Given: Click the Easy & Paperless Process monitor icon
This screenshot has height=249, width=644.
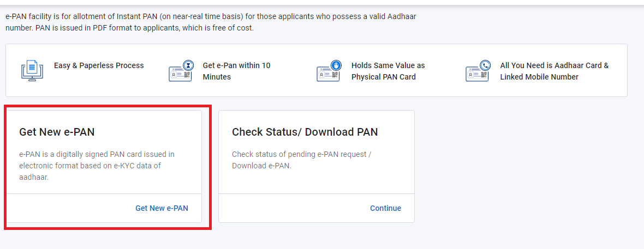Looking at the screenshot, I should [31, 71].
